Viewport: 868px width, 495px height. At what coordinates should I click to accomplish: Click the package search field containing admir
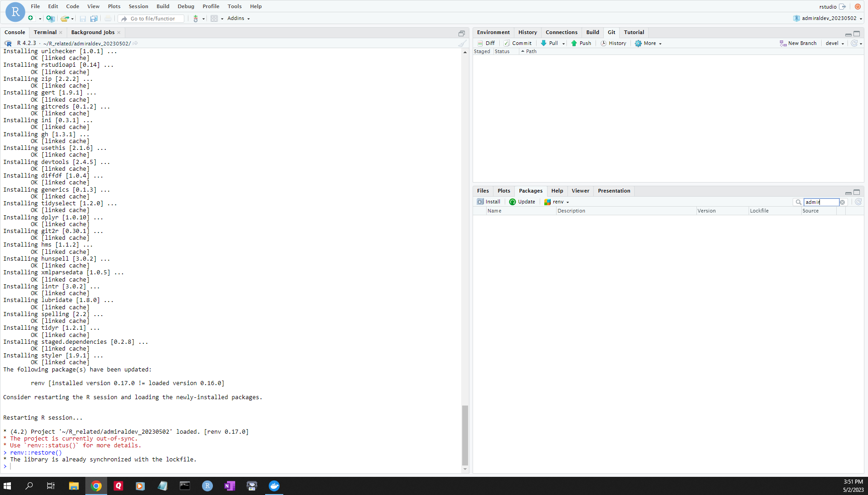click(x=820, y=202)
